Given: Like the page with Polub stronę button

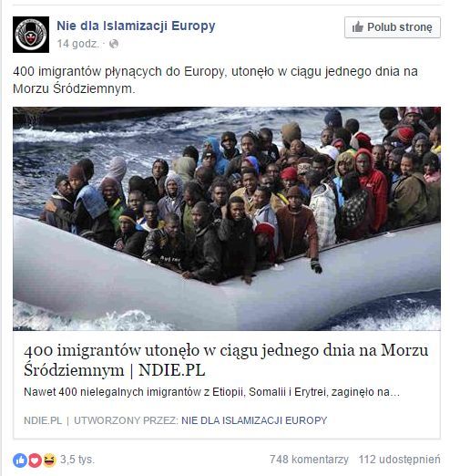Looking at the screenshot, I should (393, 27).
